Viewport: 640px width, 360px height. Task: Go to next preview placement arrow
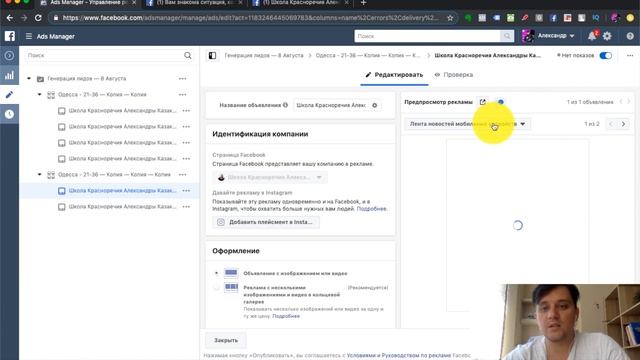pos(623,124)
